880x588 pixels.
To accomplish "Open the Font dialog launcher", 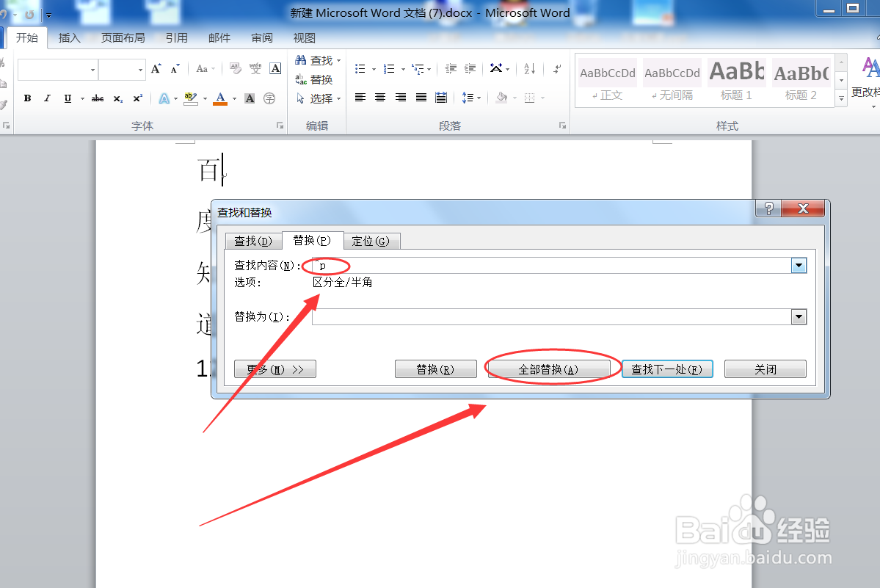I will (280, 126).
